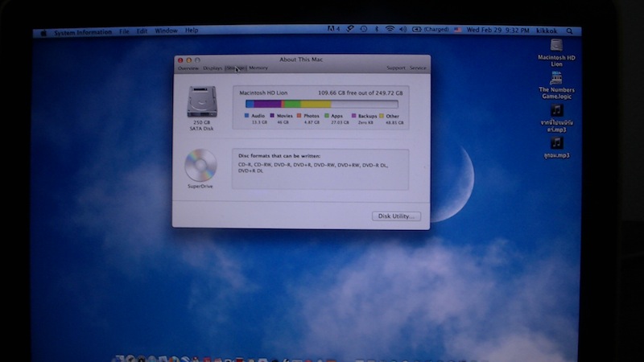Switch to the Overview tab
Screen dimensions: 644x362
click(188, 68)
